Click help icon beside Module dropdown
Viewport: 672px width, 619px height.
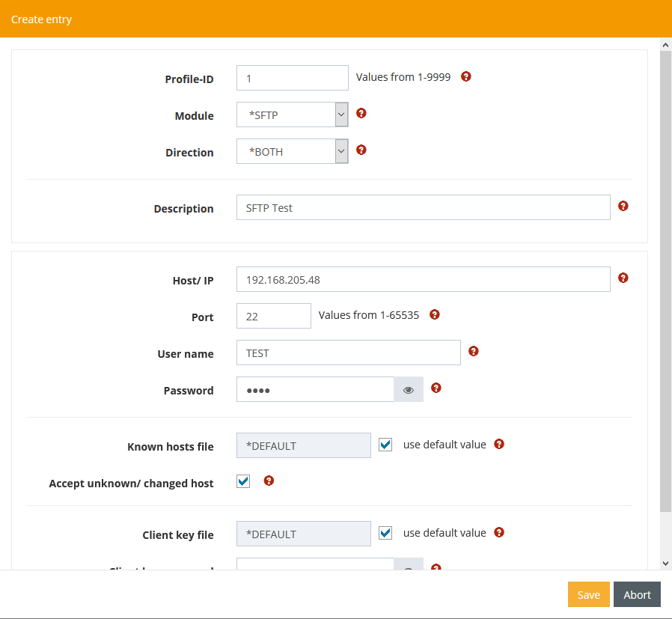click(x=361, y=113)
